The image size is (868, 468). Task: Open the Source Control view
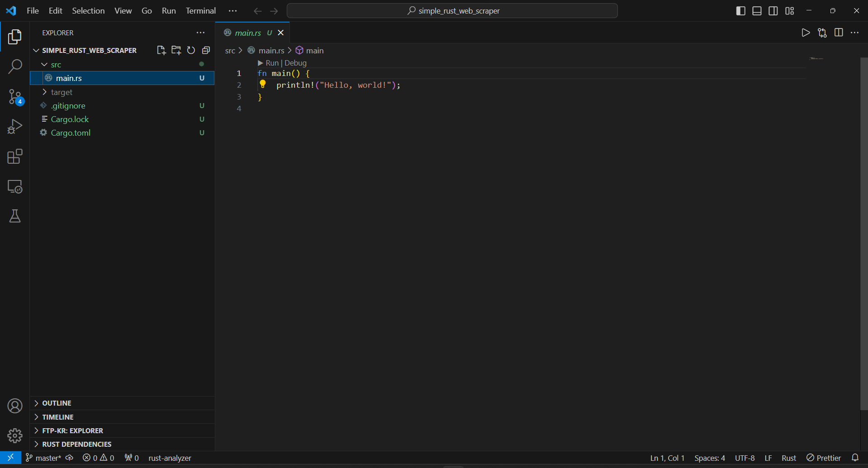[15, 97]
